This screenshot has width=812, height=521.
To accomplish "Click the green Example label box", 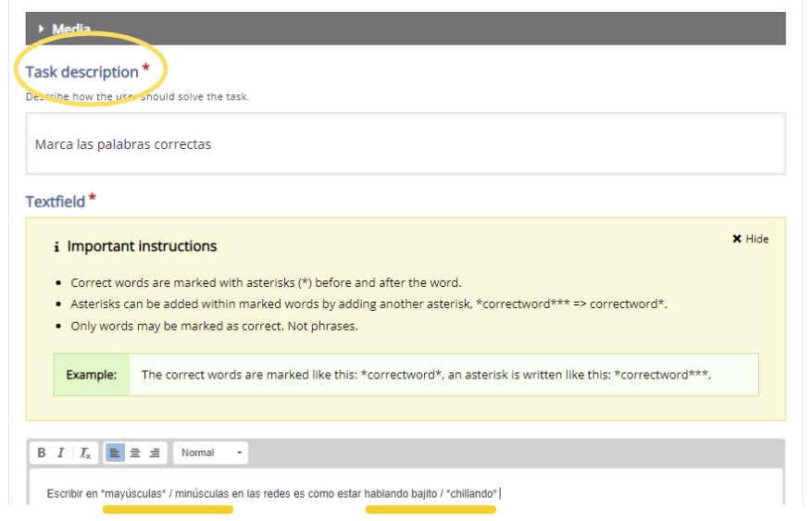I will click(x=91, y=375).
